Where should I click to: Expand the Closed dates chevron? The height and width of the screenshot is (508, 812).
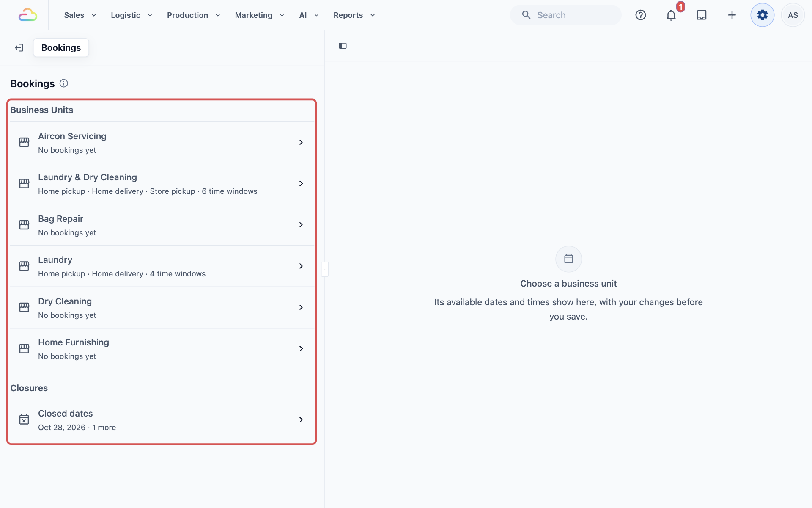301,420
